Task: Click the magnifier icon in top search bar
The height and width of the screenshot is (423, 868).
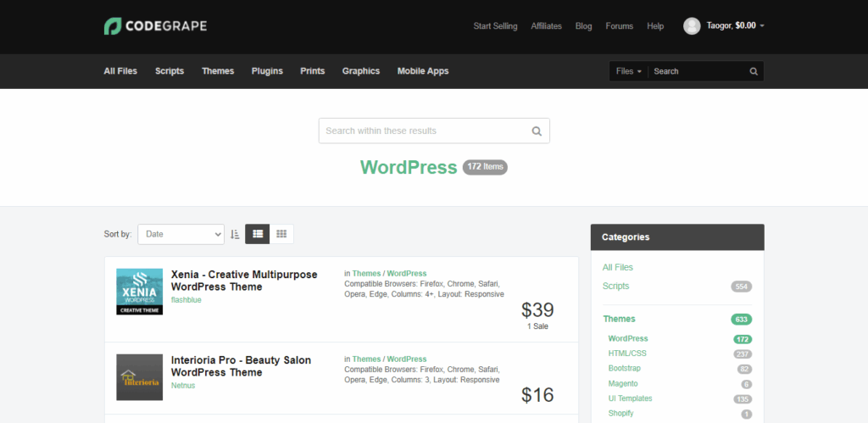Action: [x=754, y=71]
